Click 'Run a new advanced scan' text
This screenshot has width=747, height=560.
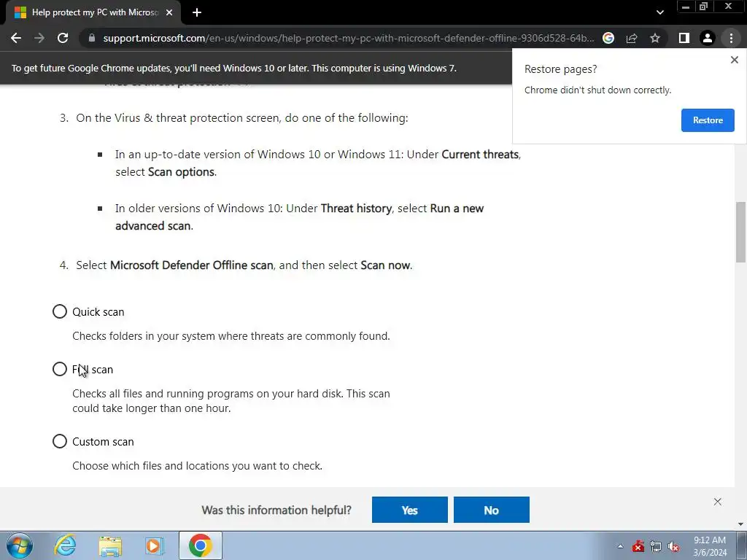point(299,217)
